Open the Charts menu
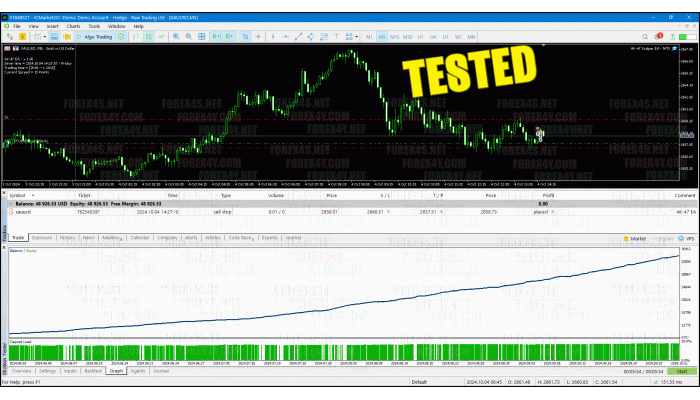Image resolution: width=700 pixels, height=400 pixels. pos(75,26)
